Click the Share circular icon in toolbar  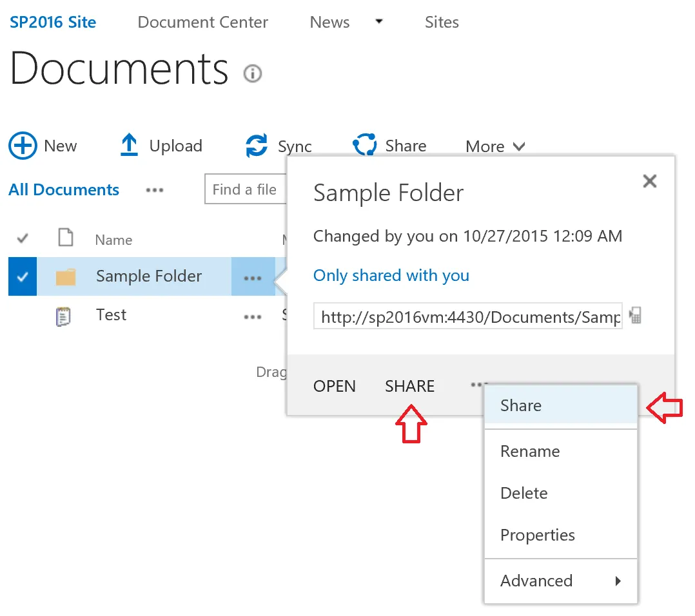point(364,145)
